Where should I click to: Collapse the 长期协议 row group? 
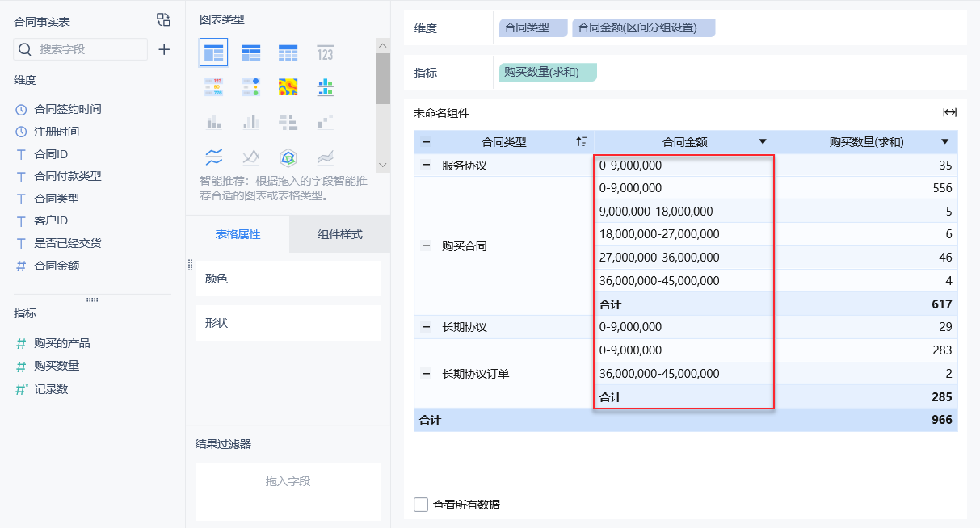[x=426, y=327]
